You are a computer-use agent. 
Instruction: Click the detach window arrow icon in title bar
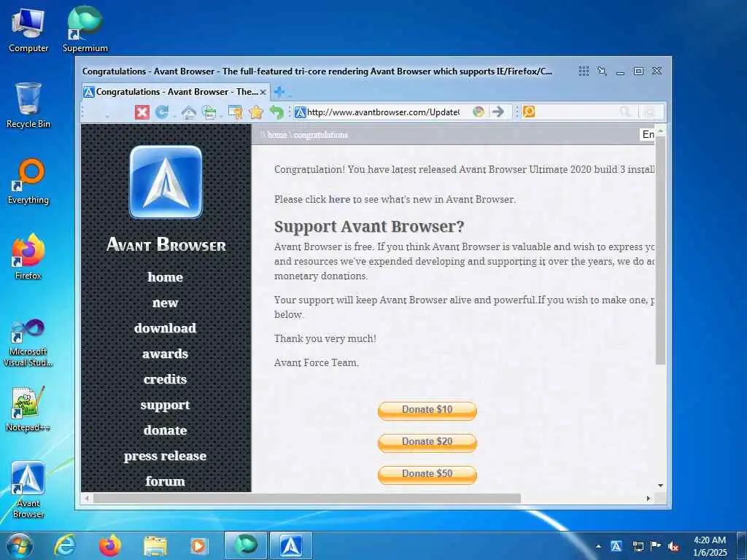pos(602,71)
